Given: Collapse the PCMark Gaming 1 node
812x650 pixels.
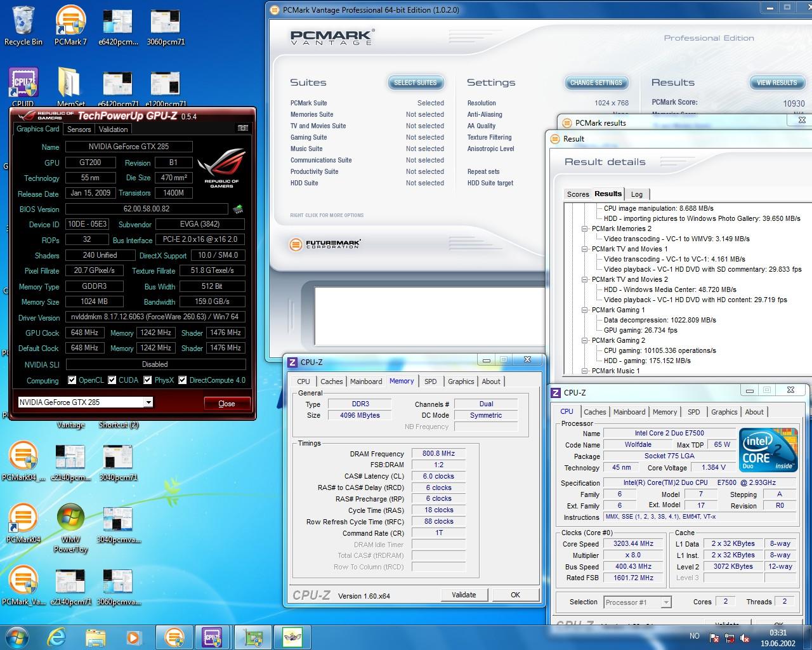Looking at the screenshot, I should pyautogui.click(x=584, y=310).
